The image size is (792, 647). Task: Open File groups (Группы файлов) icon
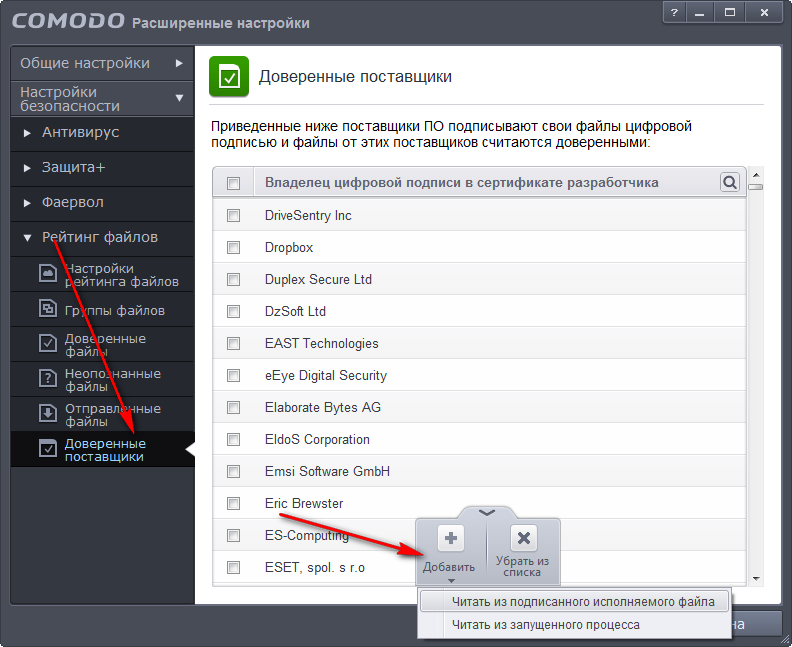48,309
